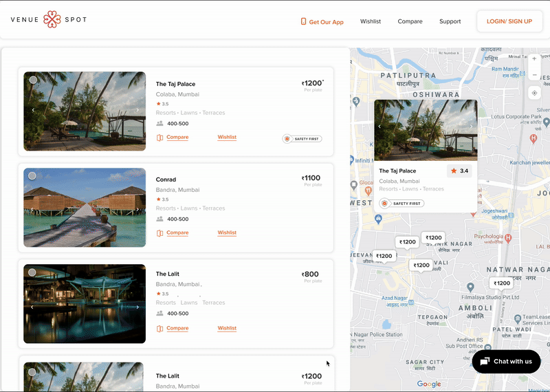Screen dimensions: 550x392
Task: Click the leftmost ₹1200 map marker
Action: 384,257
